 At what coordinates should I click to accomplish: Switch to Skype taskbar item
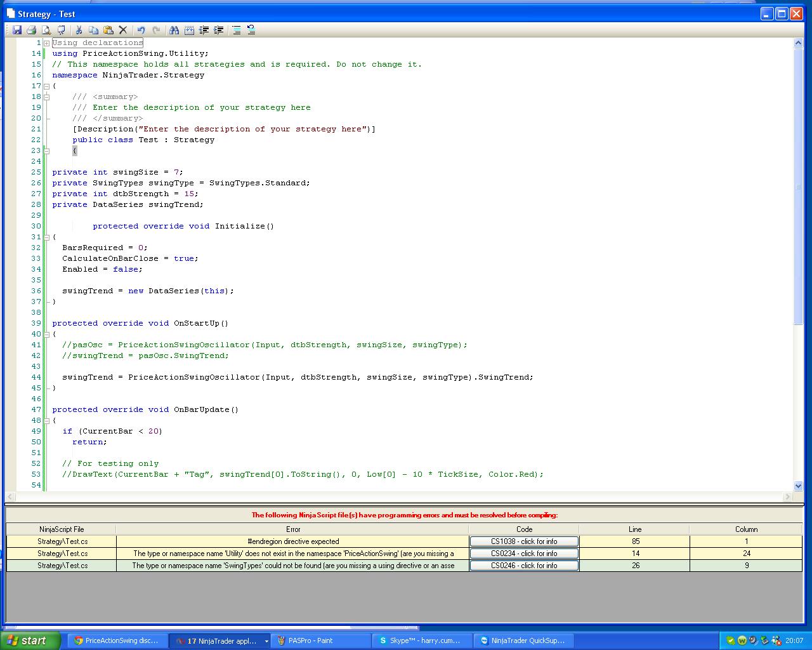(422, 641)
